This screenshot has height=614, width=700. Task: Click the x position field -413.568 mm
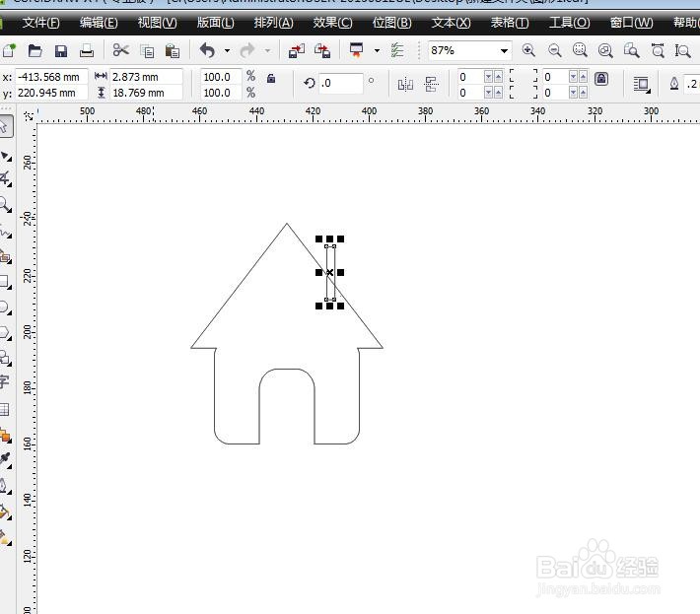[51, 77]
